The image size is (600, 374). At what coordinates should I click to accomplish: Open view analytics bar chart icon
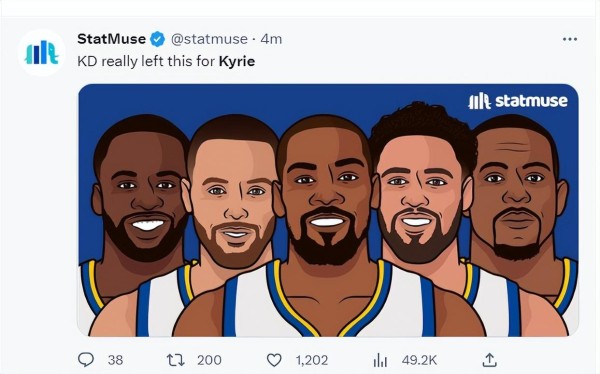(x=380, y=360)
